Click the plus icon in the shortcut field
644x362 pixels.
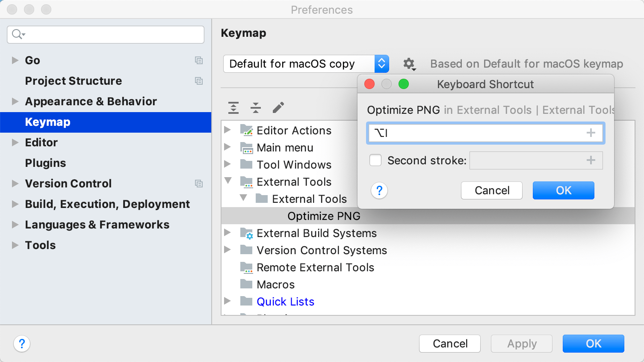(x=591, y=133)
